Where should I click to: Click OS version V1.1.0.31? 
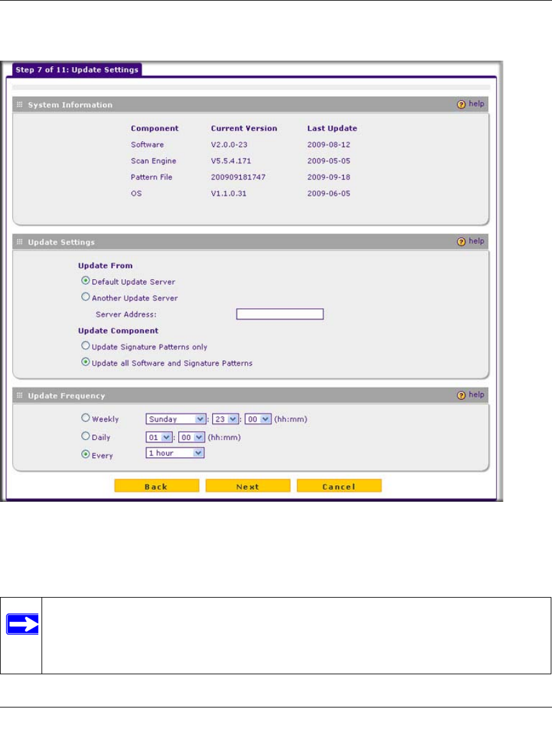coord(229,193)
